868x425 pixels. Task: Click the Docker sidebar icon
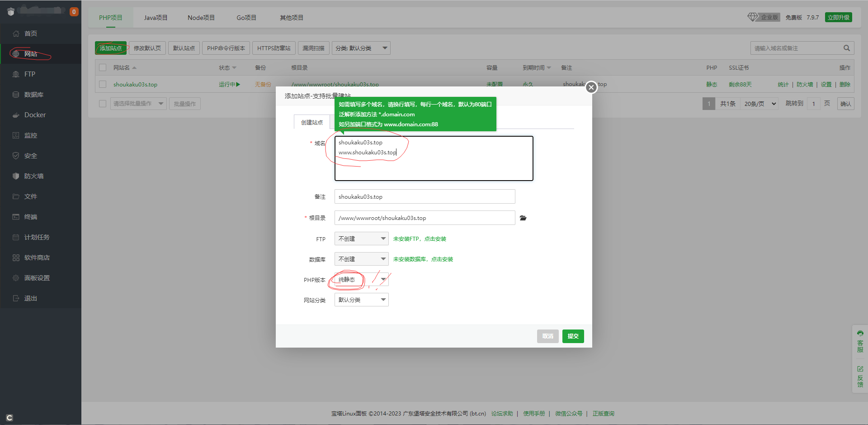click(16, 115)
